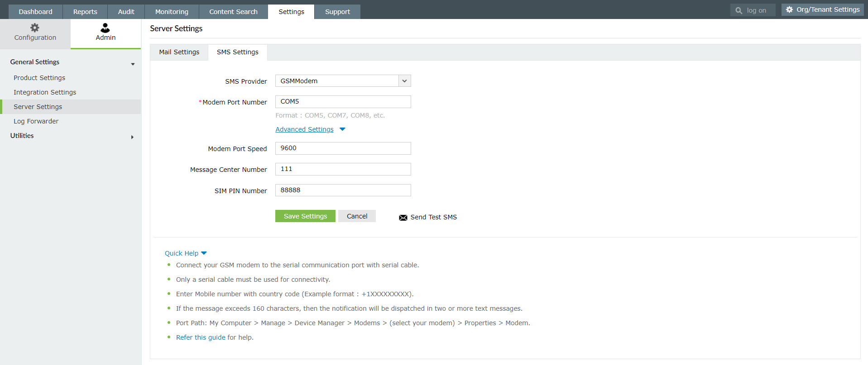
Task: Click the Utilities heading
Action: point(22,136)
